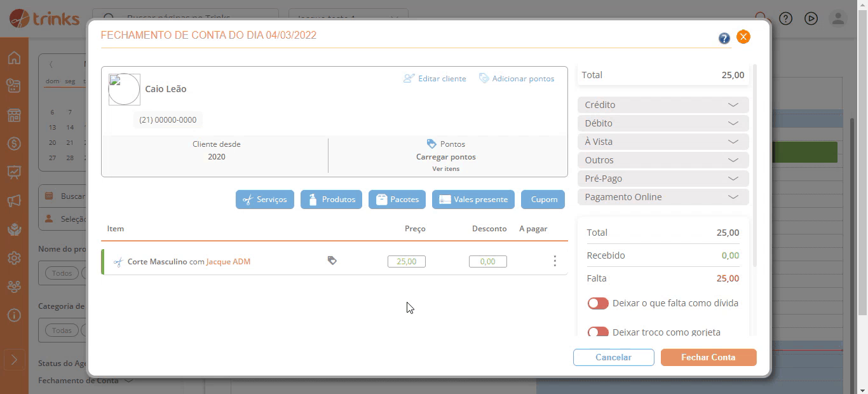
Task: Click the top bar help question icon
Action: tap(786, 18)
